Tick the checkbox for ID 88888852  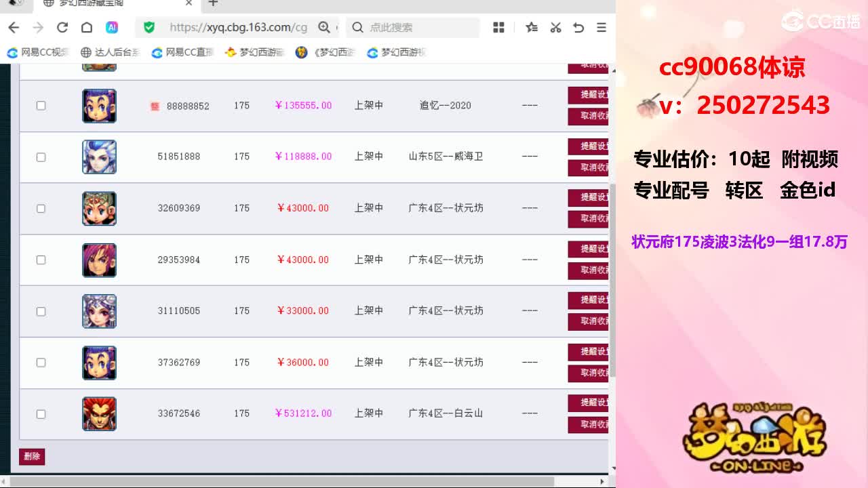pos(41,106)
